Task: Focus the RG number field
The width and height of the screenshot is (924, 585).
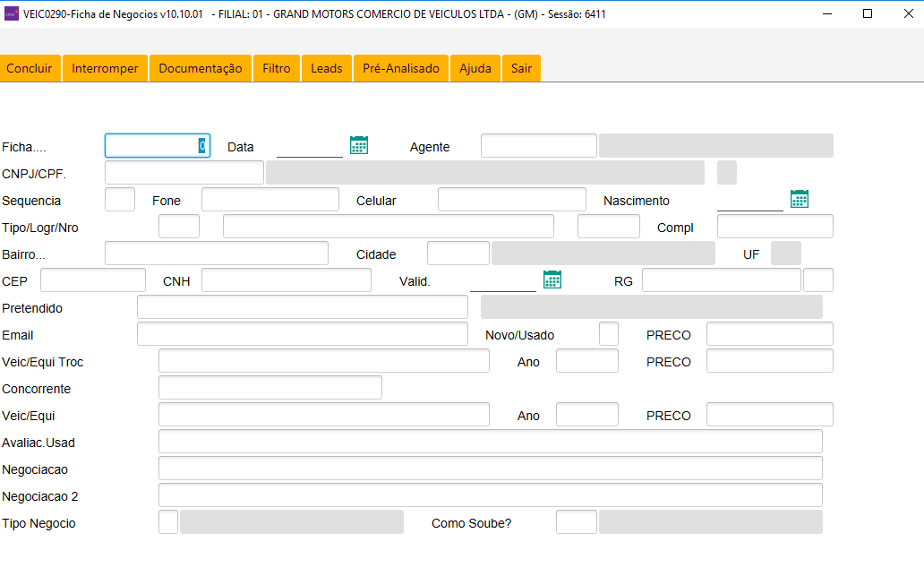Action: [722, 280]
